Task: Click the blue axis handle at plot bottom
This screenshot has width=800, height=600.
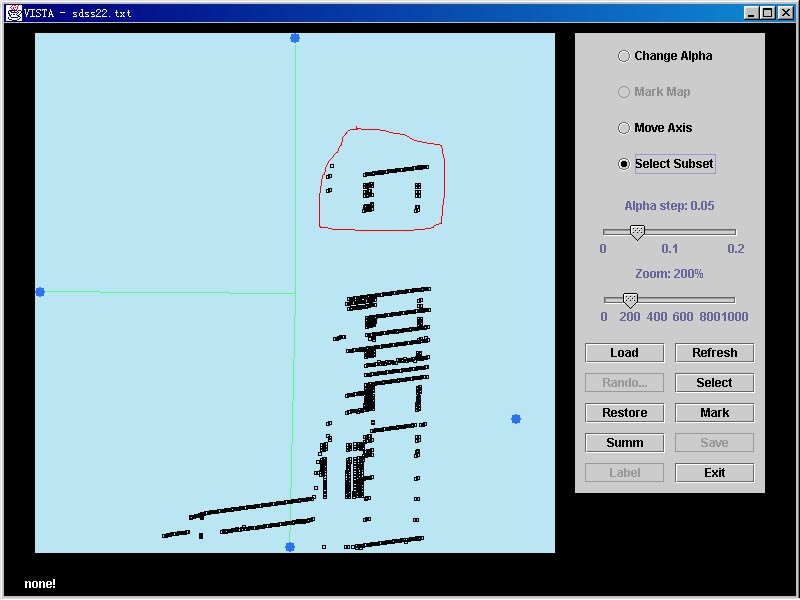Action: click(x=290, y=547)
